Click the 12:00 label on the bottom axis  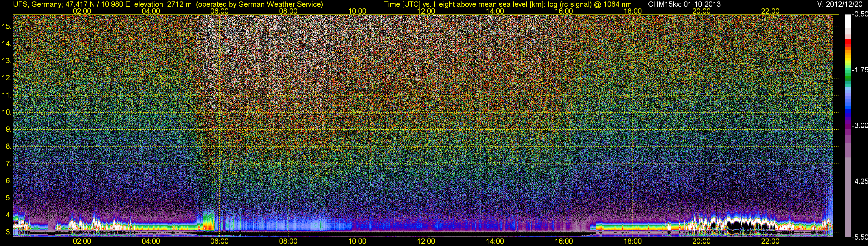coord(426,241)
